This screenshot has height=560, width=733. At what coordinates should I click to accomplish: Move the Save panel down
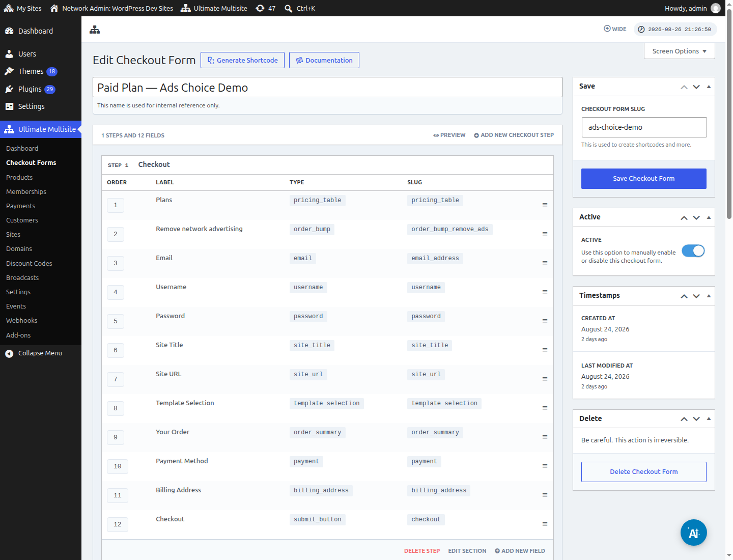pos(696,87)
